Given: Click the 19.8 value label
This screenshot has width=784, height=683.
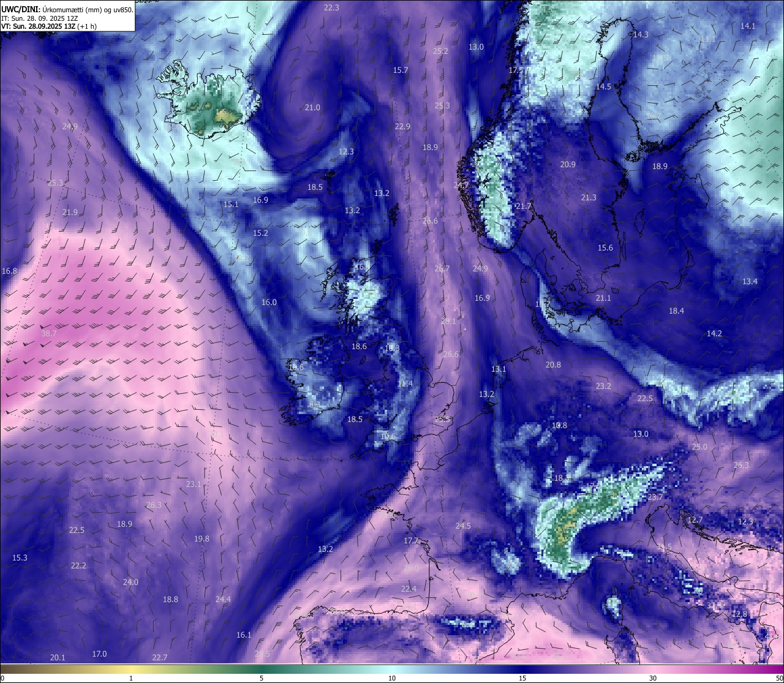Looking at the screenshot, I should tap(202, 539).
